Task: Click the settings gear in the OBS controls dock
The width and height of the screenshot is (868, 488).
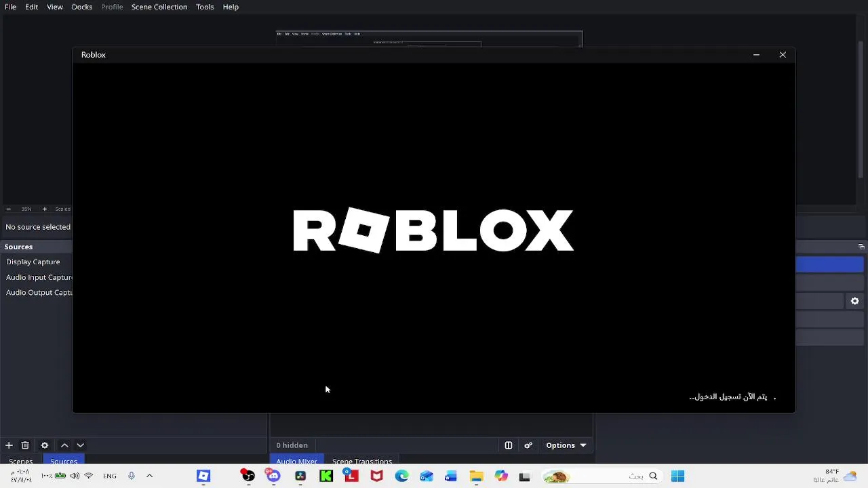Action: click(x=854, y=301)
